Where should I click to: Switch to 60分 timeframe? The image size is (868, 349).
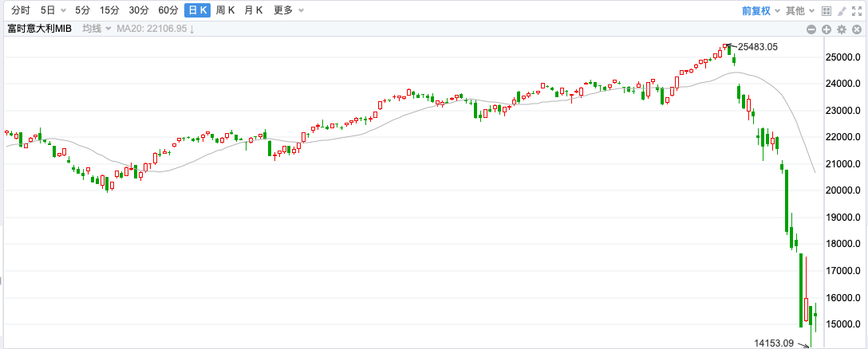click(168, 10)
